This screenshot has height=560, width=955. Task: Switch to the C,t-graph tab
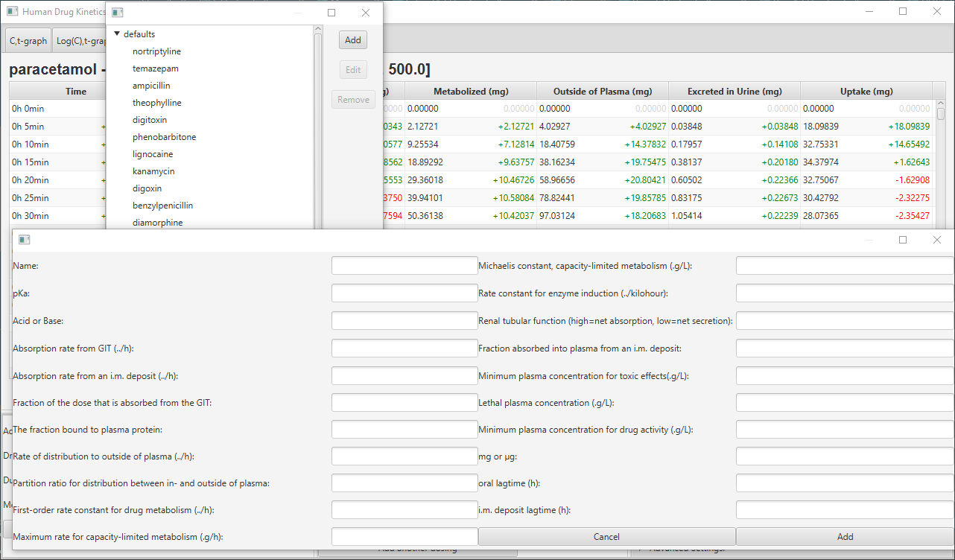coord(28,41)
